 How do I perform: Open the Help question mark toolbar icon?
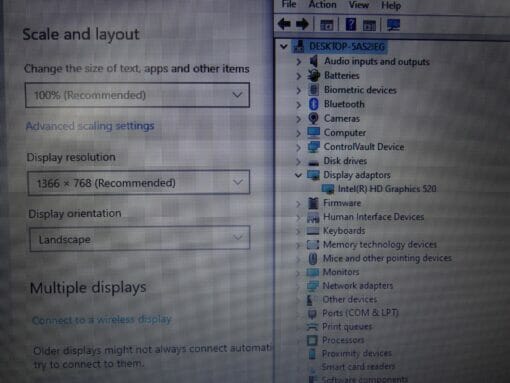tap(350, 24)
